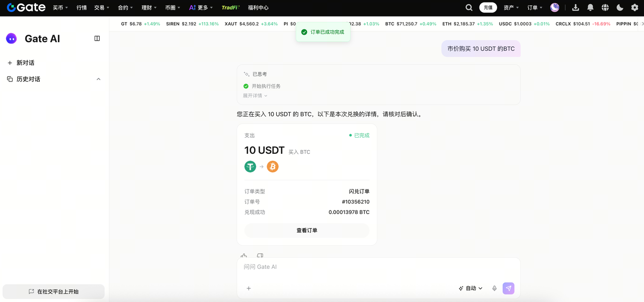644x302 pixels.
Task: Click the user avatar icon
Action: point(554,8)
